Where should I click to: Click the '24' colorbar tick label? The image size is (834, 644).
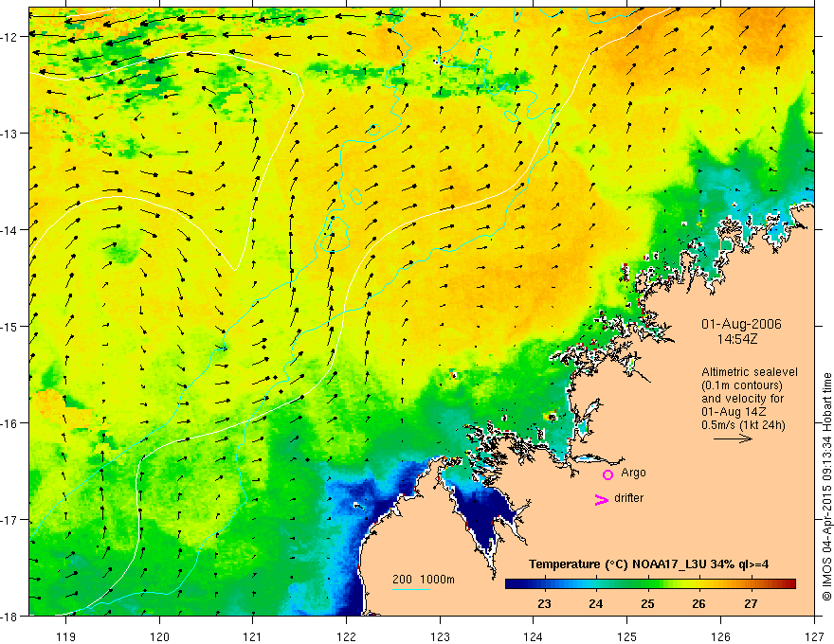(596, 604)
